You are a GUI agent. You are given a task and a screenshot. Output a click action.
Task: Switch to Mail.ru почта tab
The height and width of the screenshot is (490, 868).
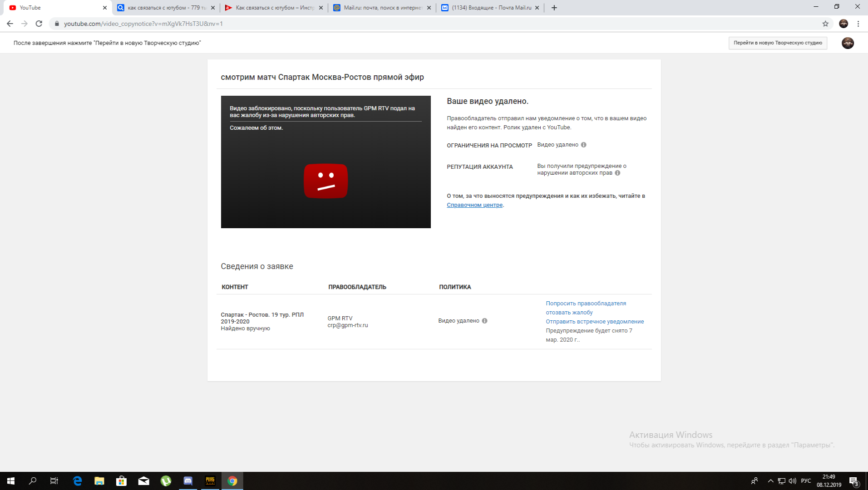pos(382,8)
